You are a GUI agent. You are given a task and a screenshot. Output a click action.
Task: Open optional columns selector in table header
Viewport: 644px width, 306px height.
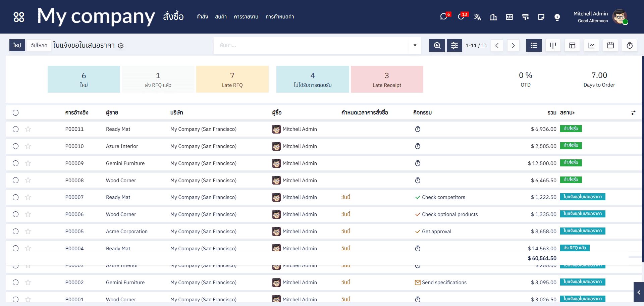633,113
